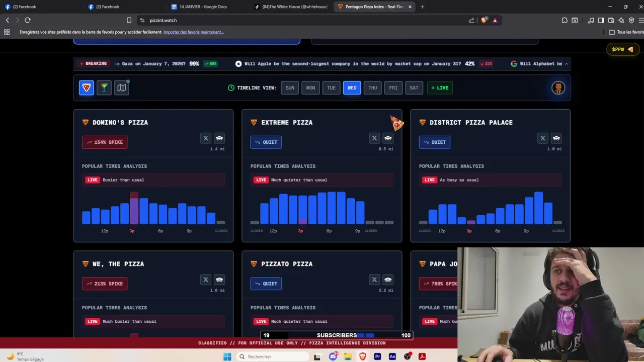Viewport: 644px width, 362px height.
Task: Collapse the breaking news ticker chevron
Action: (x=567, y=64)
